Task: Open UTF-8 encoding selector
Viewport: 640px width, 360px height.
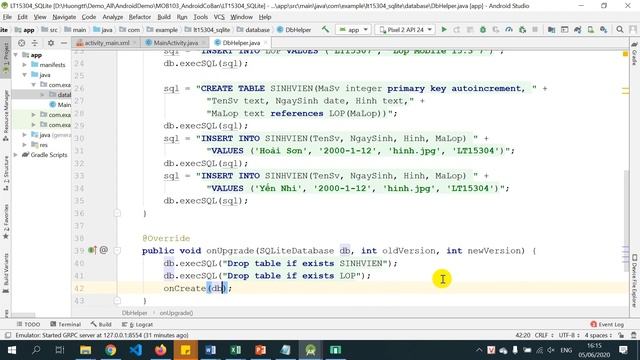Action: [x=569, y=335]
